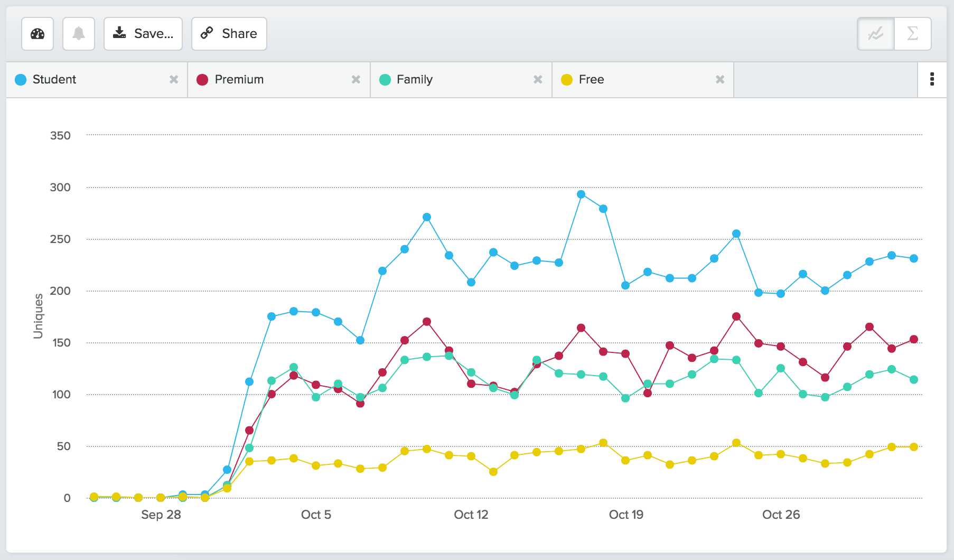Open the three-dot options menu
The height and width of the screenshot is (560, 954).
click(933, 79)
